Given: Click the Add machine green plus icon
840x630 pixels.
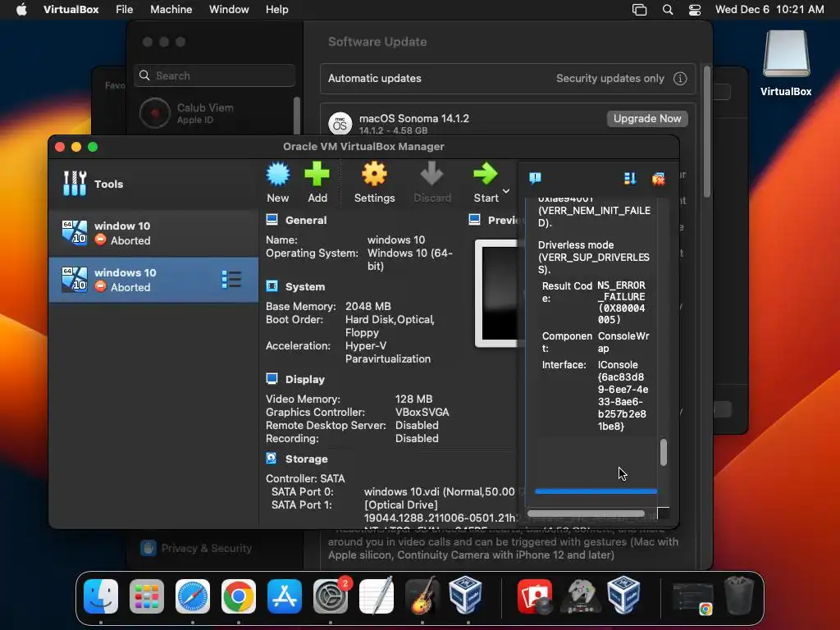Looking at the screenshot, I should tap(317, 175).
